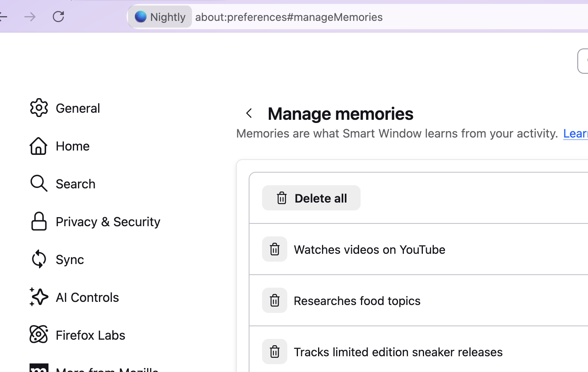Remove the sneaker releases memory via trash icon

point(275,352)
